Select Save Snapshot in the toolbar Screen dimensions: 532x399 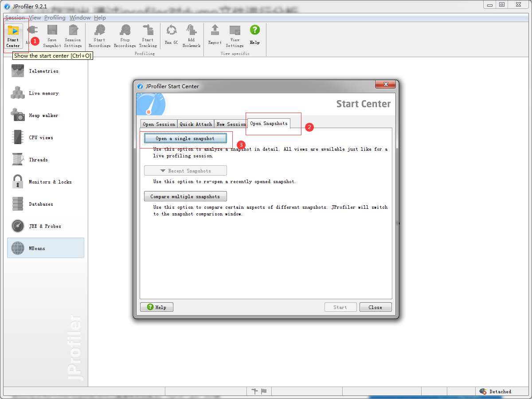52,35
